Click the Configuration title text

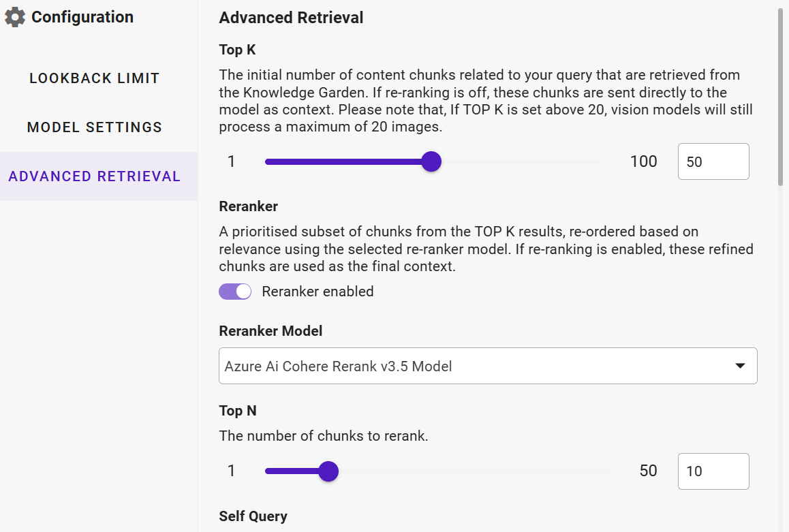point(82,17)
